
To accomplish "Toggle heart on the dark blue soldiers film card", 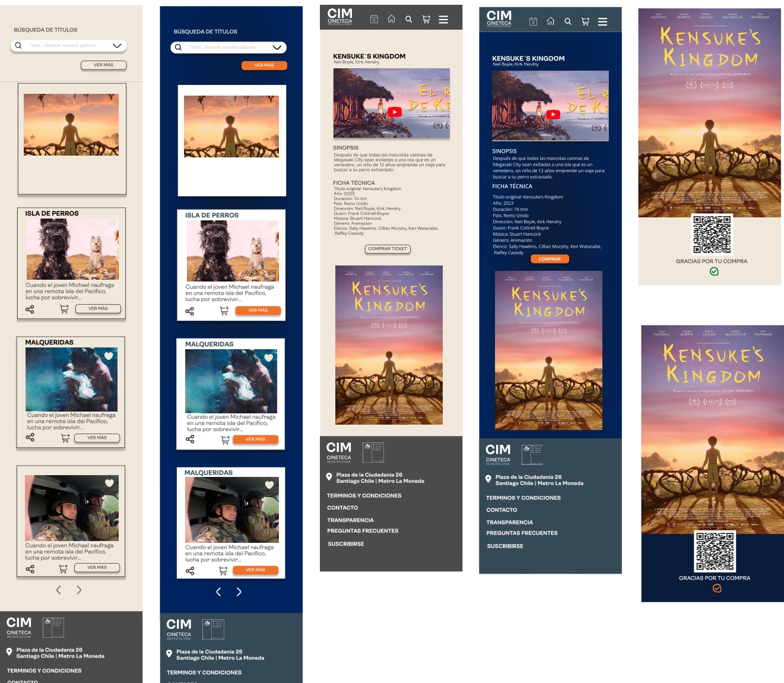I will pos(269,485).
